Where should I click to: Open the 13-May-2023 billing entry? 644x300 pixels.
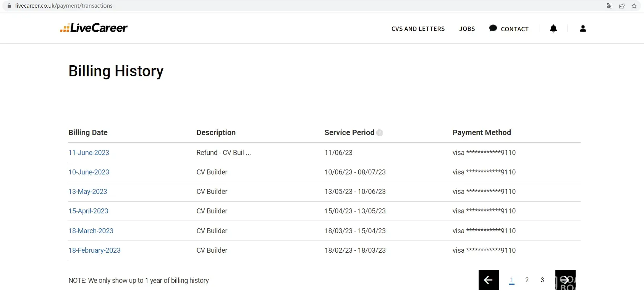click(x=87, y=192)
